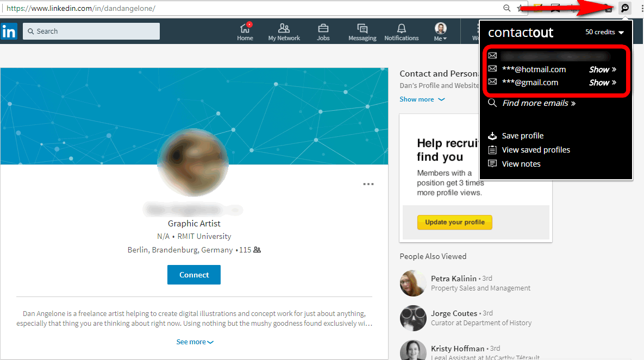The width and height of the screenshot is (644, 360).
Task: Open View saved profiles
Action: (535, 150)
